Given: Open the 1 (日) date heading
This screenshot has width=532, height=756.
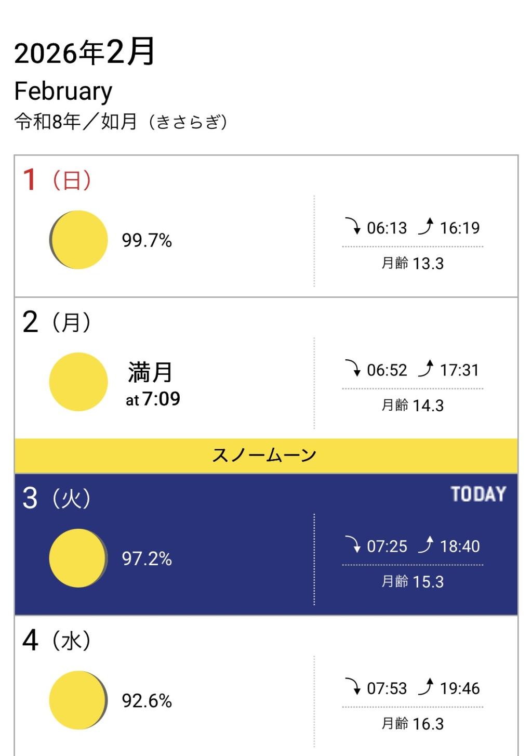Looking at the screenshot, I should tap(57, 180).
